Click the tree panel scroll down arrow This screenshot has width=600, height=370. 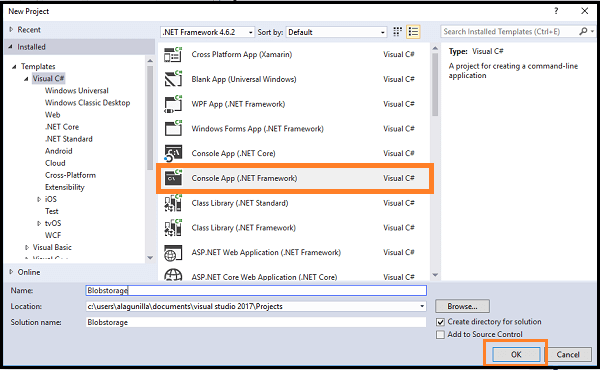click(150, 258)
